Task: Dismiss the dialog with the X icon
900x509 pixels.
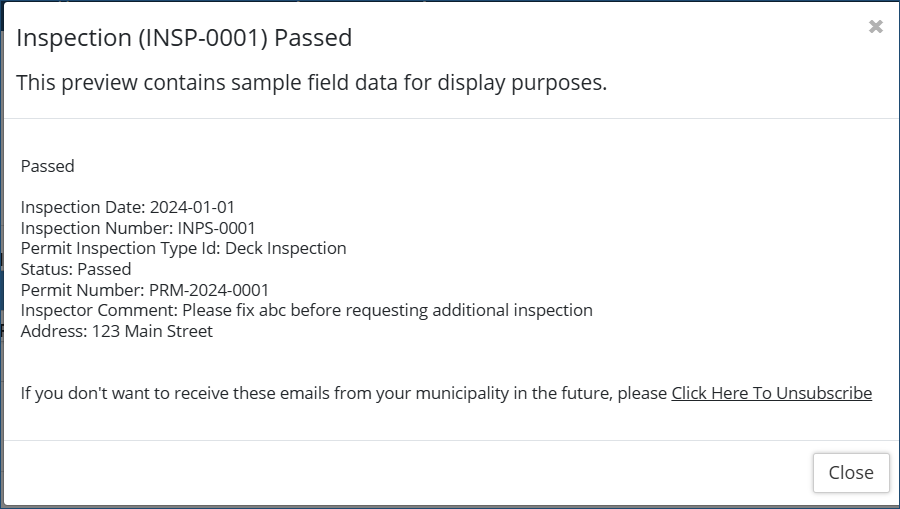Action: click(876, 27)
